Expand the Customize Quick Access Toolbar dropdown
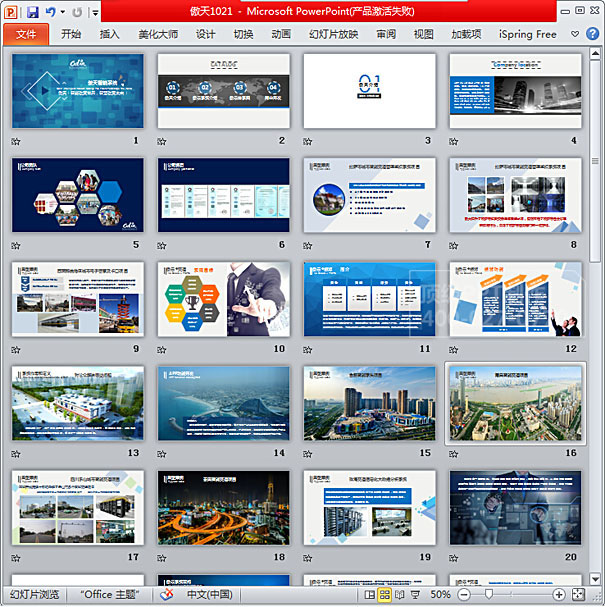605x607 pixels. (95, 12)
